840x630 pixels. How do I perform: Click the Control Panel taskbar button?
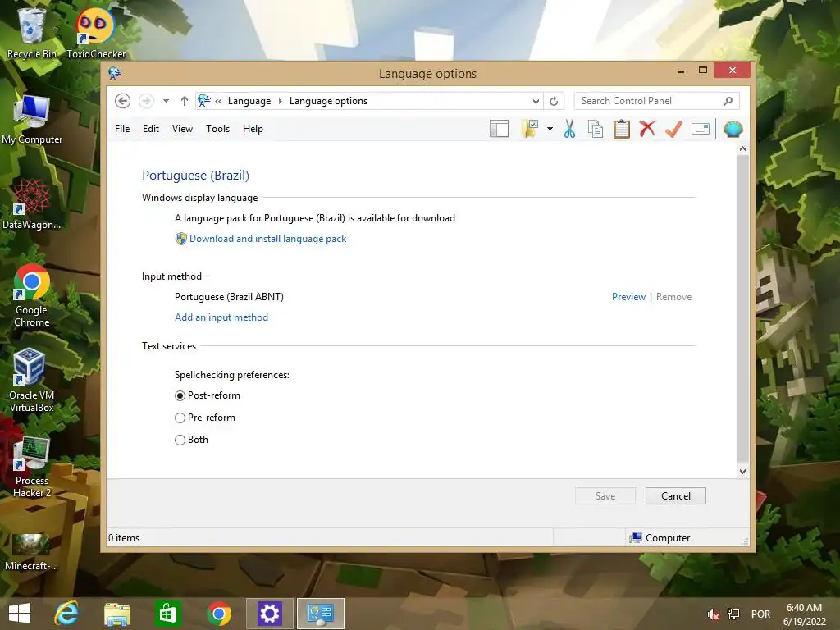click(321, 614)
